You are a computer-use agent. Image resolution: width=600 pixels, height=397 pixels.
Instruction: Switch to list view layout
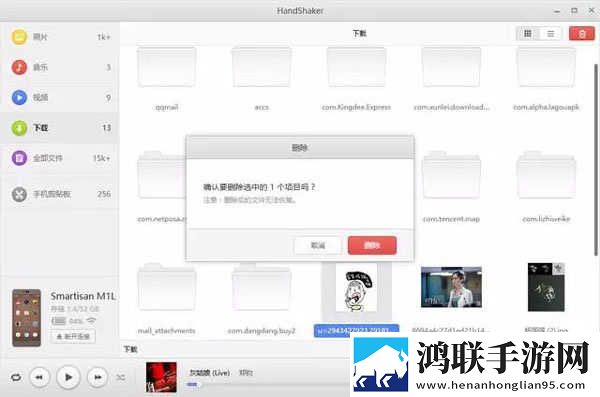coord(550,34)
